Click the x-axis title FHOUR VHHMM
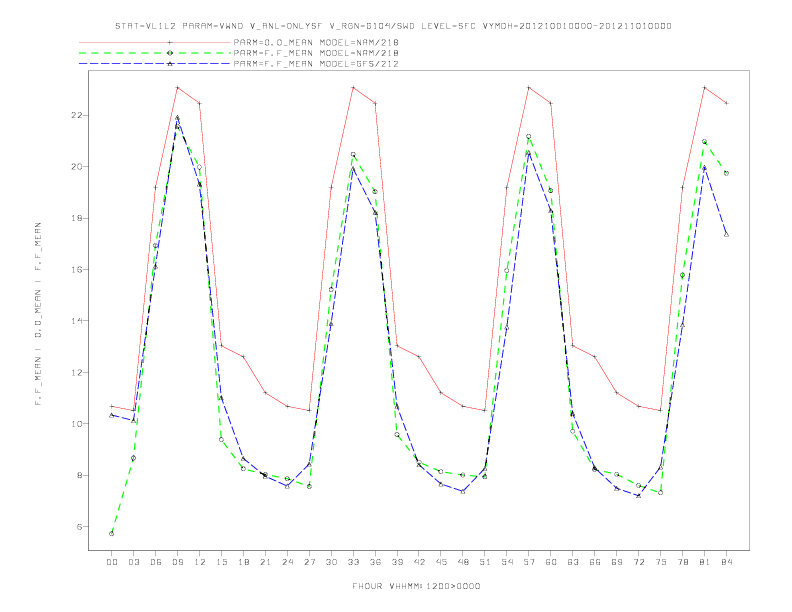The width and height of the screenshot is (792, 612). coord(416,586)
